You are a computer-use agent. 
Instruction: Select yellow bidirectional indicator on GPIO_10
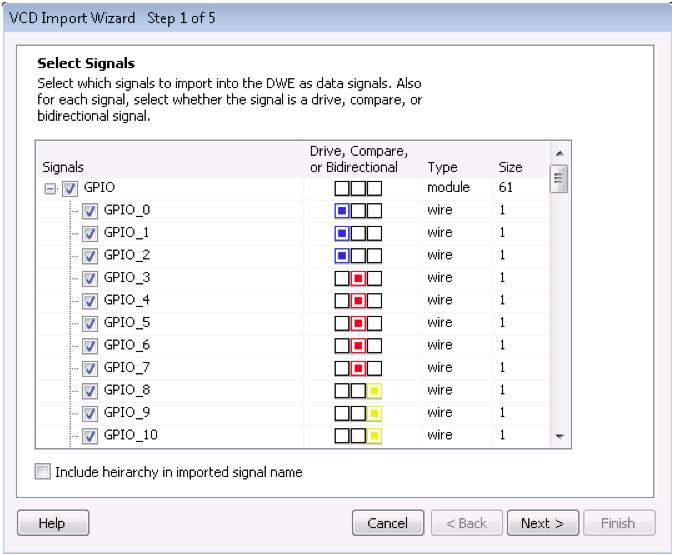pyautogui.click(x=376, y=435)
